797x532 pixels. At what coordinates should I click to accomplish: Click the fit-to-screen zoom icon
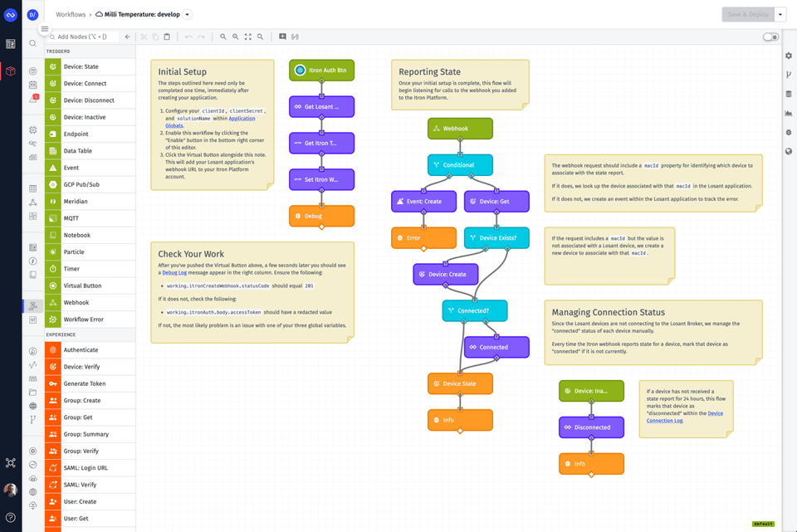247,37
